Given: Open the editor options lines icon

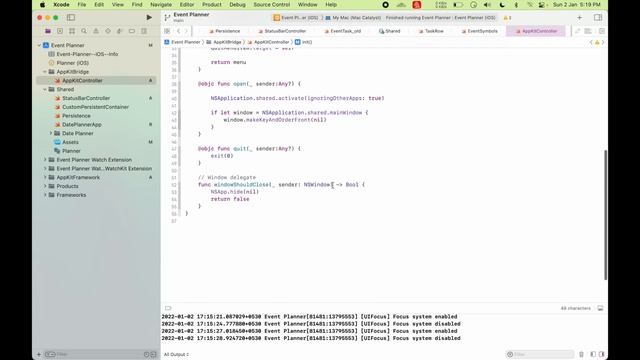Looking at the screenshot, I should pyautogui.click(x=588, y=31).
